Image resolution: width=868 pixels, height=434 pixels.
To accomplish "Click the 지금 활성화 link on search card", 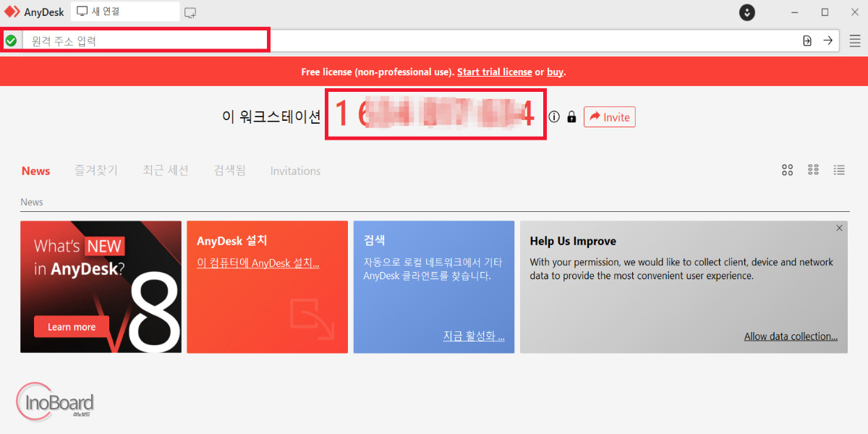I will click(474, 336).
